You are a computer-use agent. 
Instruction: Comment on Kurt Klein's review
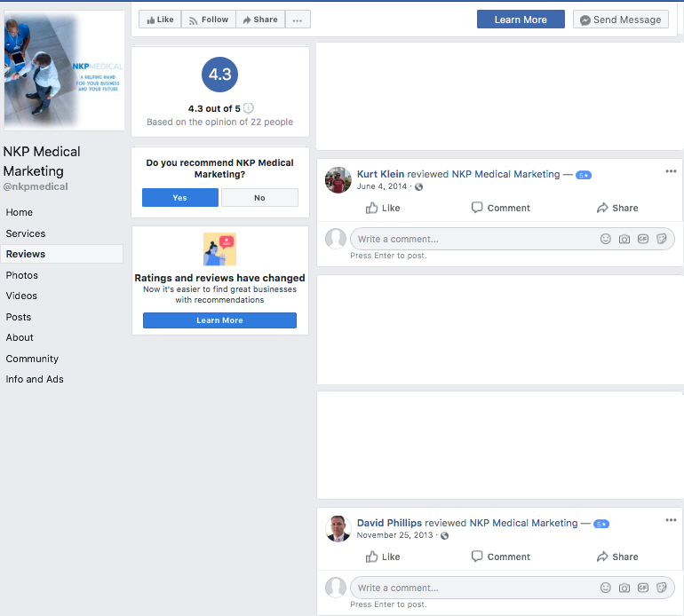500,208
